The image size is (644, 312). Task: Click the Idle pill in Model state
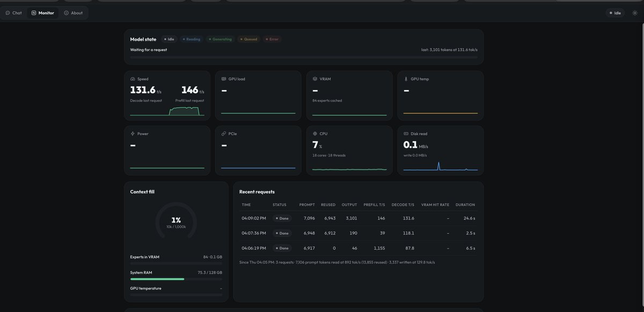tap(169, 39)
